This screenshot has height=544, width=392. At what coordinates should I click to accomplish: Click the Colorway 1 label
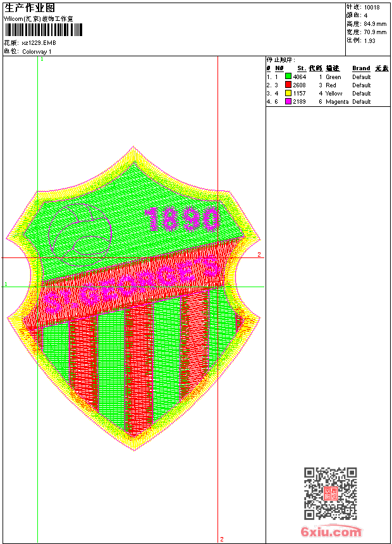pyautogui.click(x=37, y=52)
